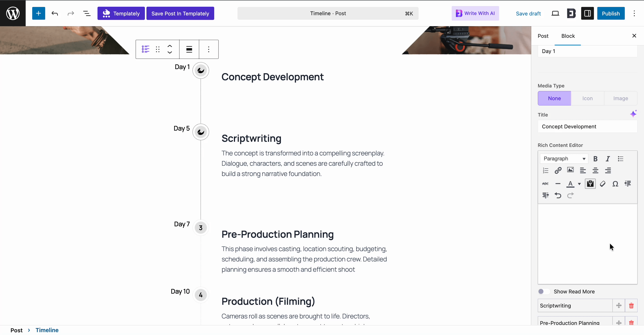
Task: Open the document list view outline
Action: [x=87, y=13]
